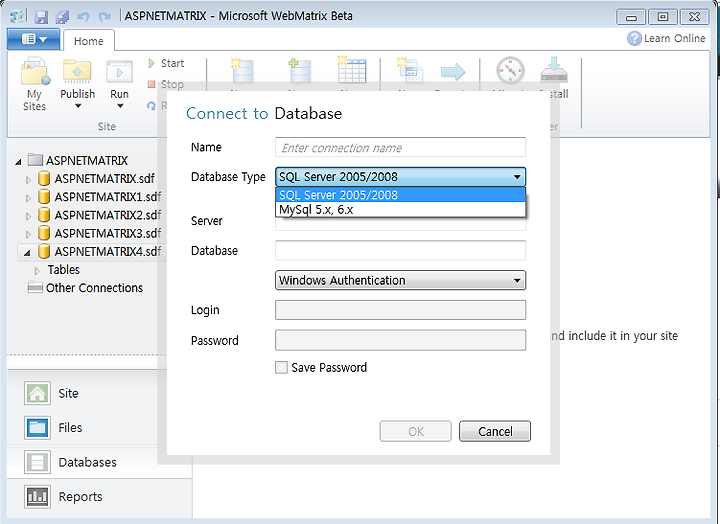The image size is (720, 524).
Task: Select ASPNETMATRIX3.sdf in the tree
Action: coord(107,233)
